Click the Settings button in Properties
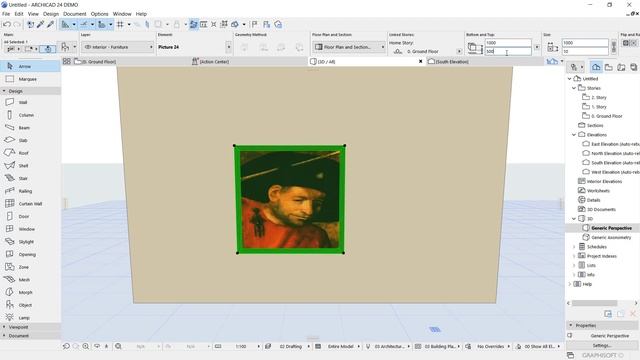Screen dimensions: 640x360 (602, 345)
